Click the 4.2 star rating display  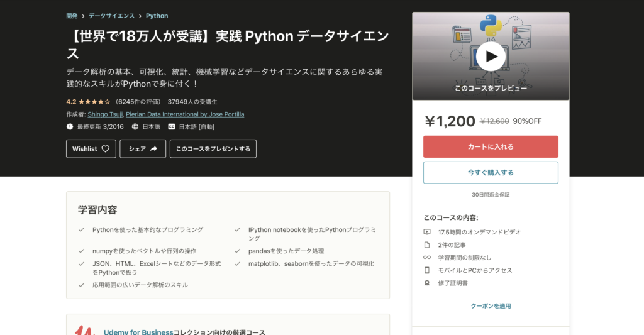tap(88, 101)
